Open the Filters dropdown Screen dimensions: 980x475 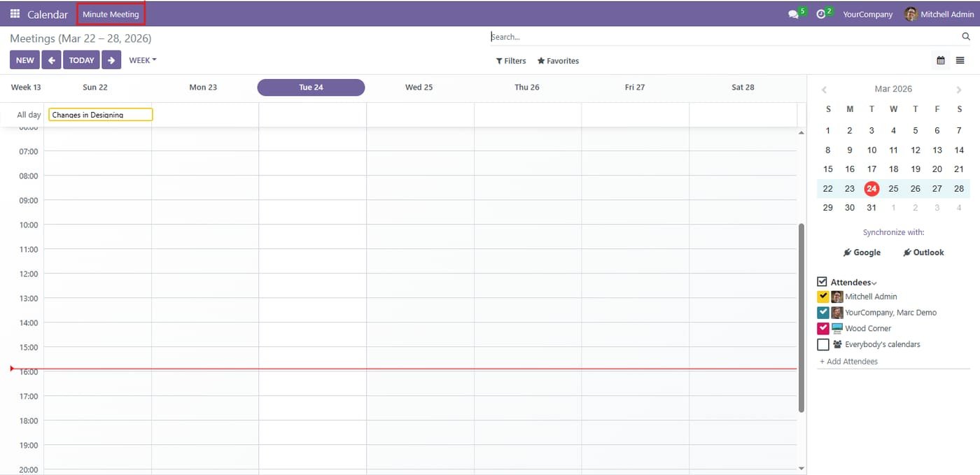coord(511,61)
